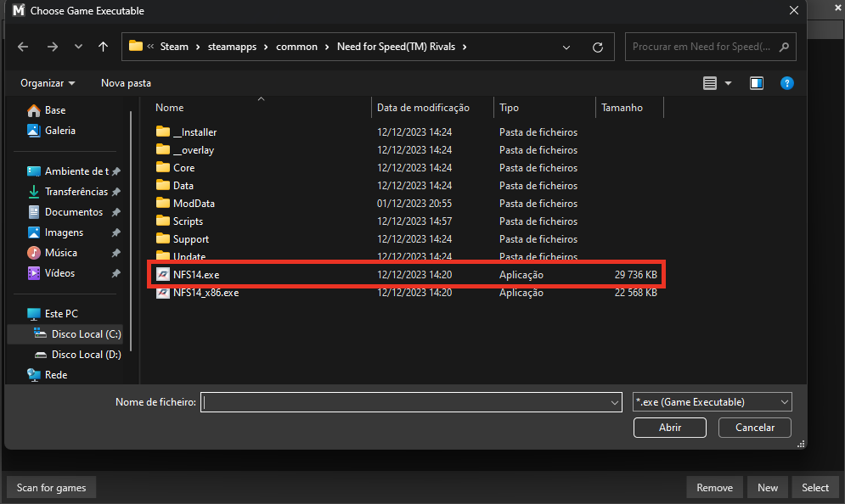Click the search box for this folder
Image resolution: width=845 pixels, height=504 pixels.
(710, 47)
